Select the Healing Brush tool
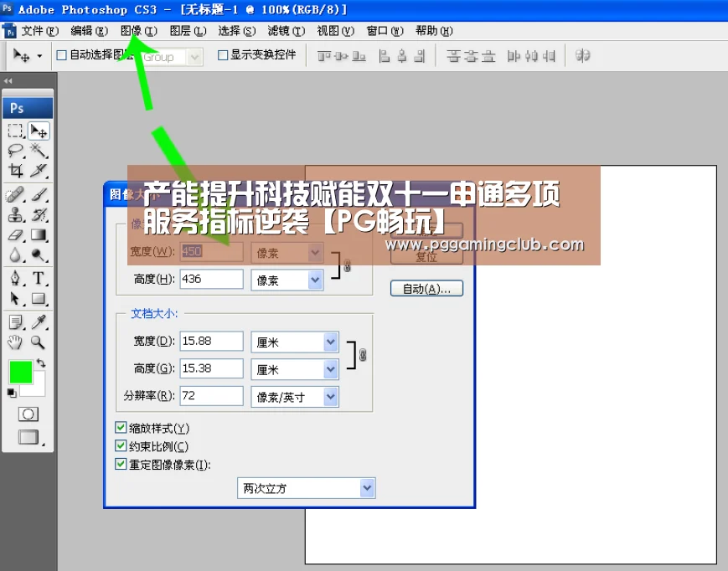Screen dimensions: 728x571 pos(15,195)
